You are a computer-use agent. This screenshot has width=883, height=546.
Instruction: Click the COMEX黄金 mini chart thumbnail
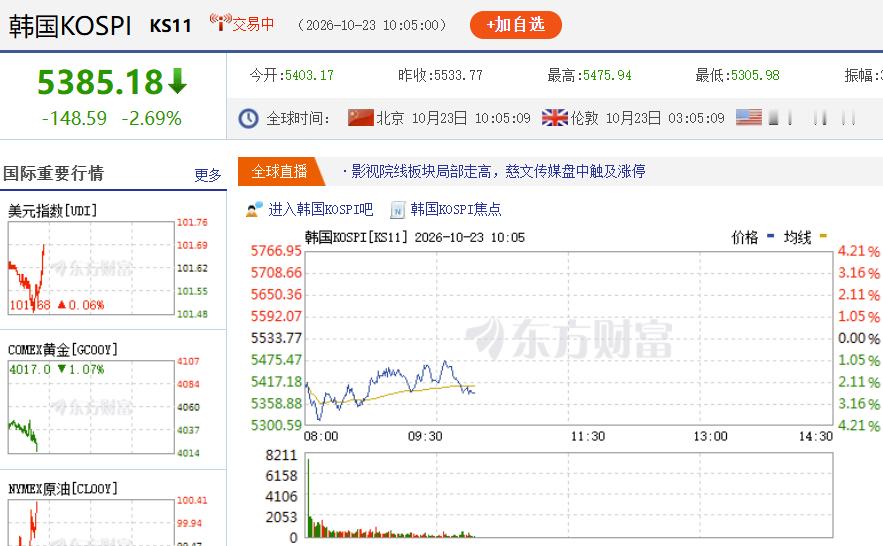pos(91,407)
